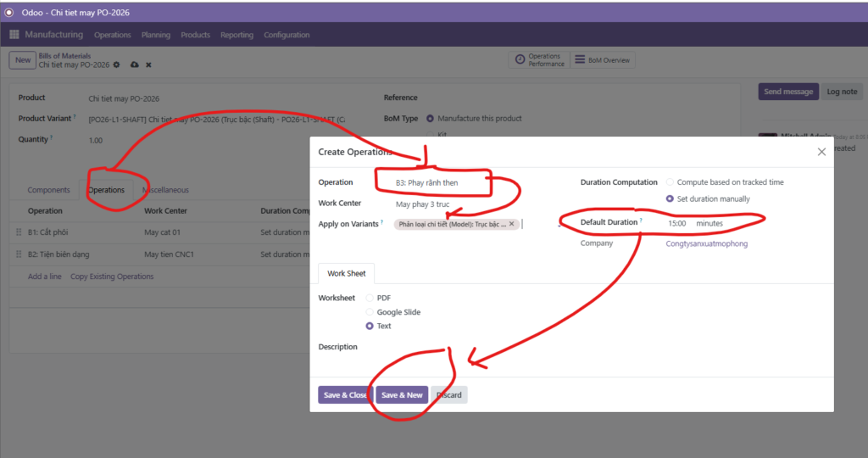The image size is (868, 458).
Task: Remove the Phân loại chi tiết variant tag
Action: pyautogui.click(x=511, y=224)
